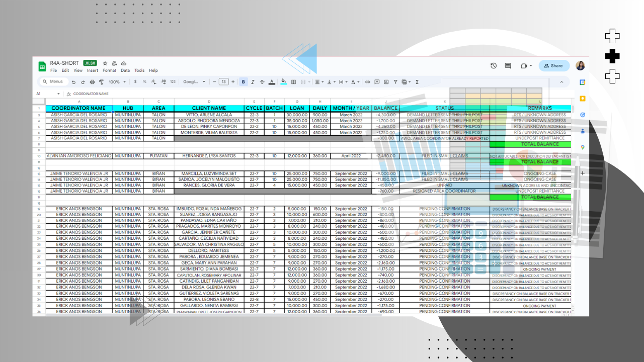Start a Meet call with the camera icon

coord(524,66)
